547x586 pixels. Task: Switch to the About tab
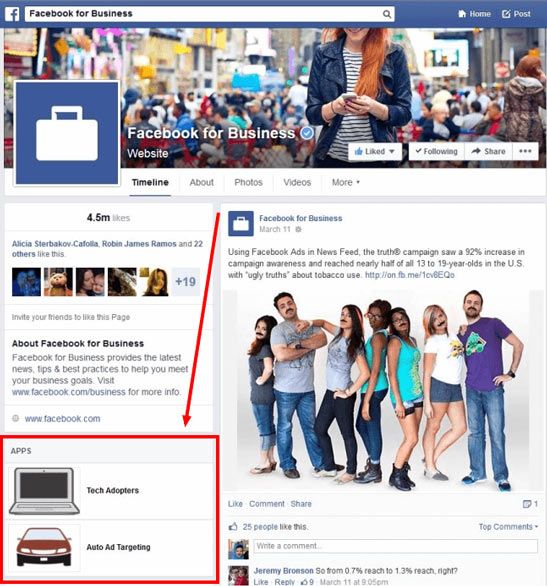point(201,182)
